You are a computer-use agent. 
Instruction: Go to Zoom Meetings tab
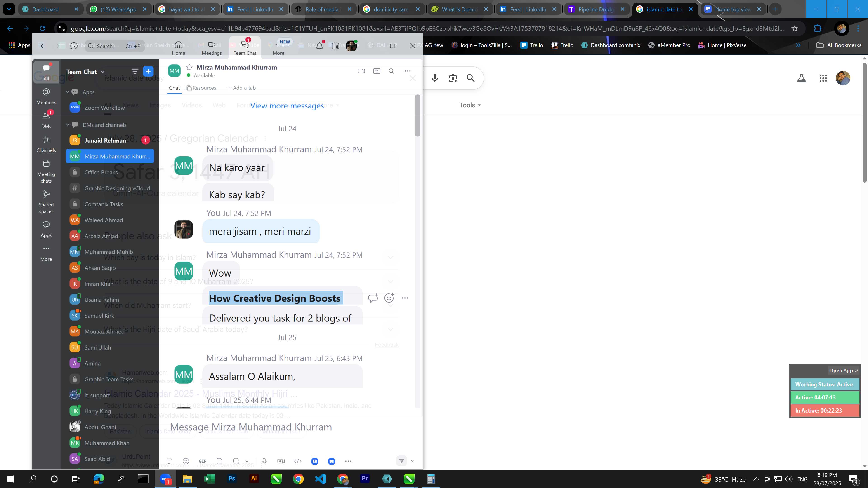pos(212,48)
